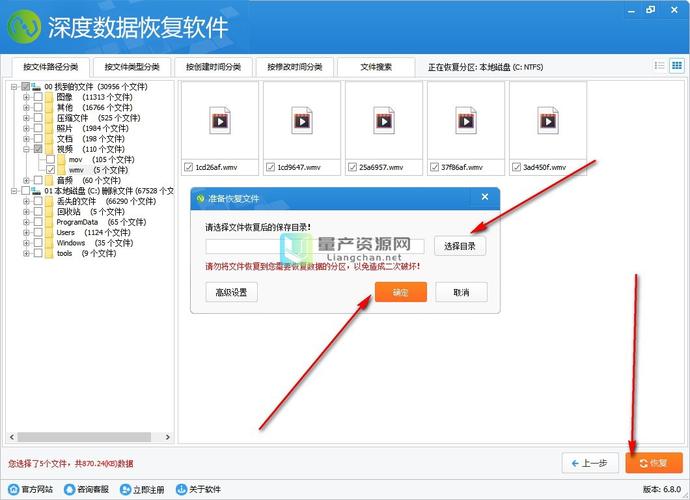Click the 图像 folder icon

click(49, 97)
